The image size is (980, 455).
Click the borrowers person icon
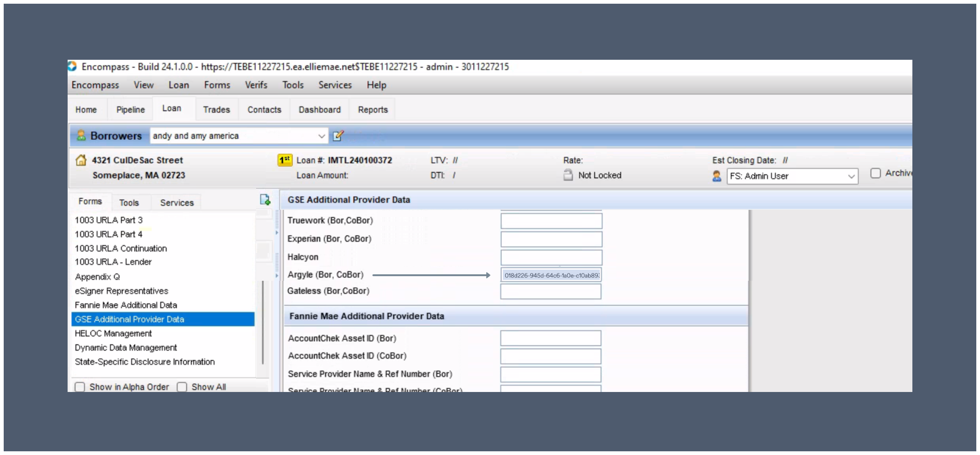click(x=81, y=135)
